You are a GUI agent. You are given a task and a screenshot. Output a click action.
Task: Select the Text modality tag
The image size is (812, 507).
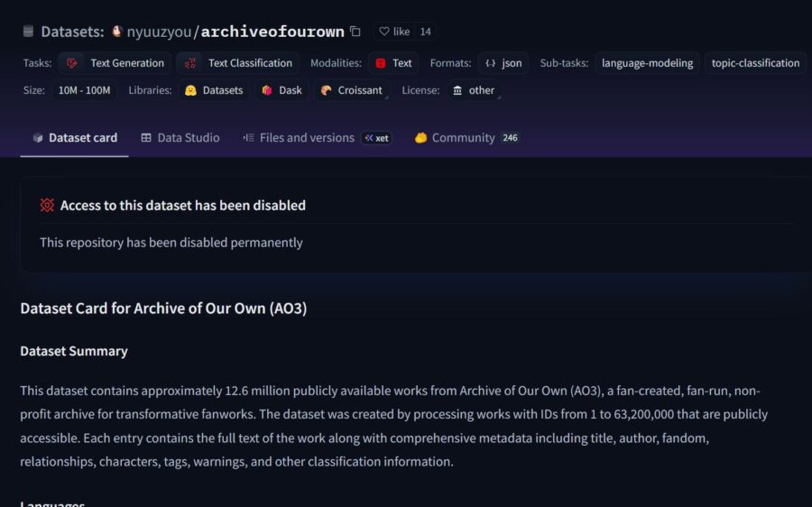pyautogui.click(x=393, y=63)
